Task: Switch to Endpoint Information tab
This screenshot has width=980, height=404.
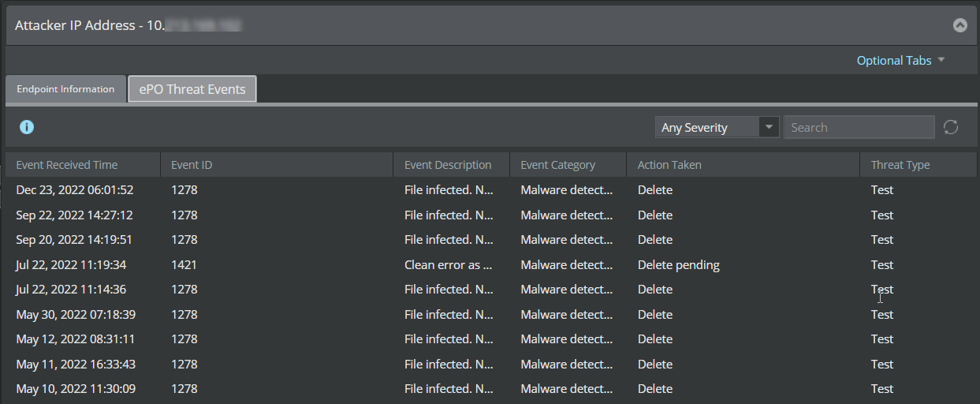Action: pyautogui.click(x=65, y=89)
